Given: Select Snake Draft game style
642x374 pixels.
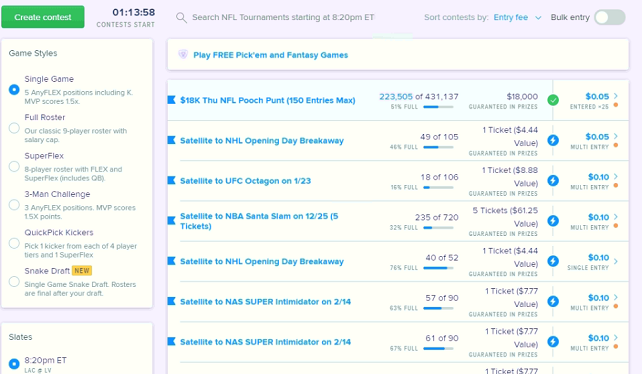Looking at the screenshot, I should (14, 282).
